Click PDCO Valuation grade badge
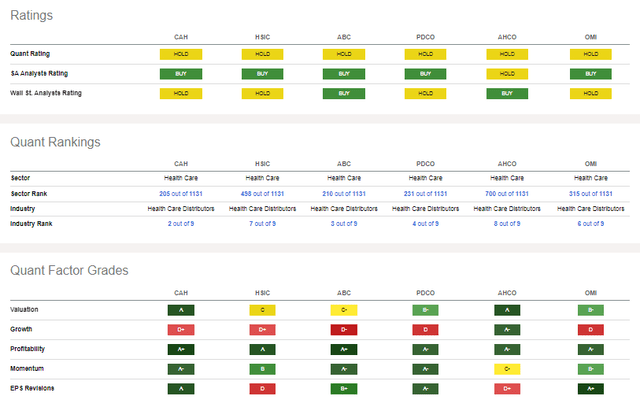Viewport: 640px width, 407px height. [x=425, y=310]
